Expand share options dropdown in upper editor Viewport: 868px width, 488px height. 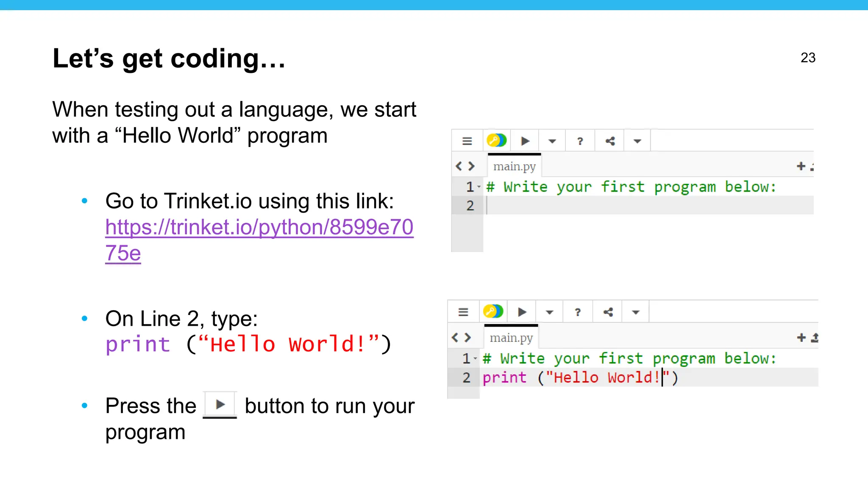coord(637,141)
